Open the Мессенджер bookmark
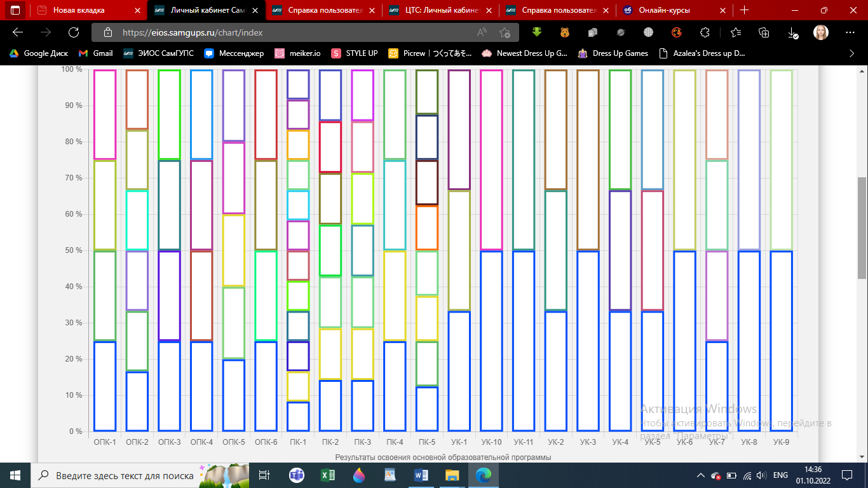The width and height of the screenshot is (868, 488). coord(234,53)
